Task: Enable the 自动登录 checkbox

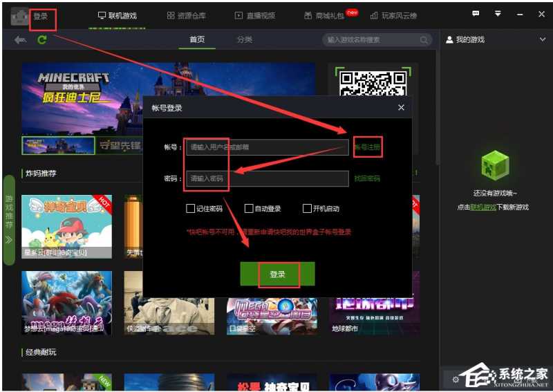Action: 249,209
